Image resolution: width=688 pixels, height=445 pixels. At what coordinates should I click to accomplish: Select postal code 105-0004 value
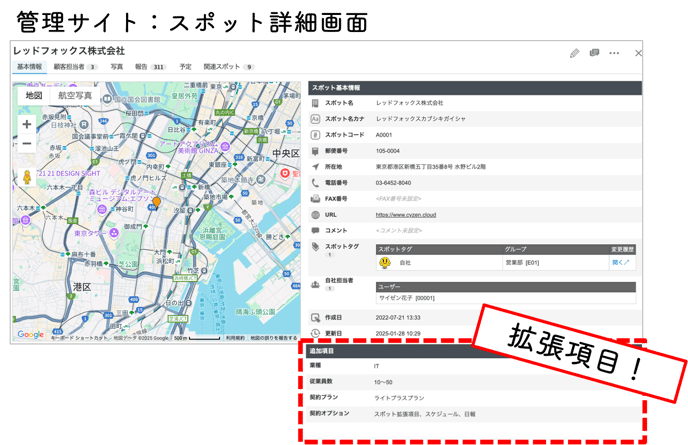pyautogui.click(x=387, y=151)
